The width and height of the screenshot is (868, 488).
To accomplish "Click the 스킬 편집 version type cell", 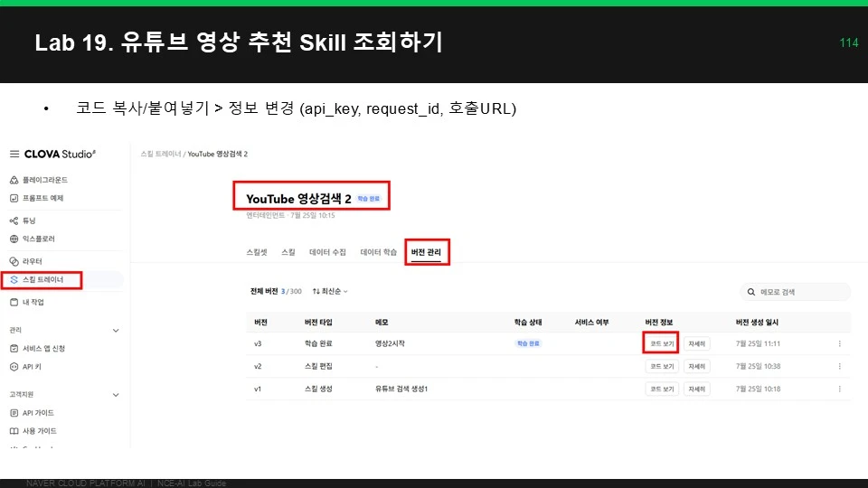I will (x=318, y=366).
